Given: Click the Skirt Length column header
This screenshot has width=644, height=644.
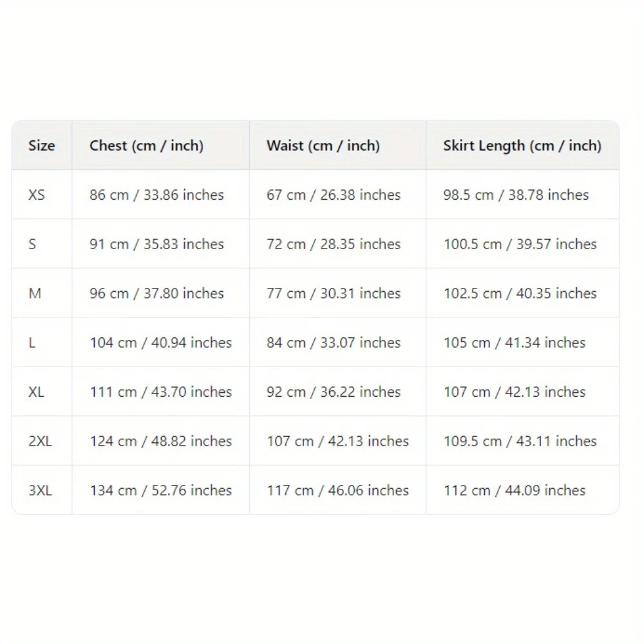Looking at the screenshot, I should point(522,146).
